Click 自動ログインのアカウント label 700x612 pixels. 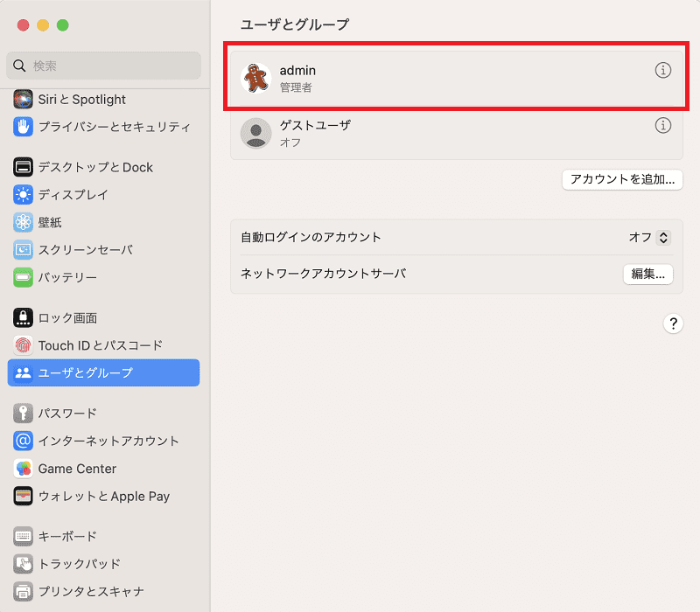coord(311,237)
